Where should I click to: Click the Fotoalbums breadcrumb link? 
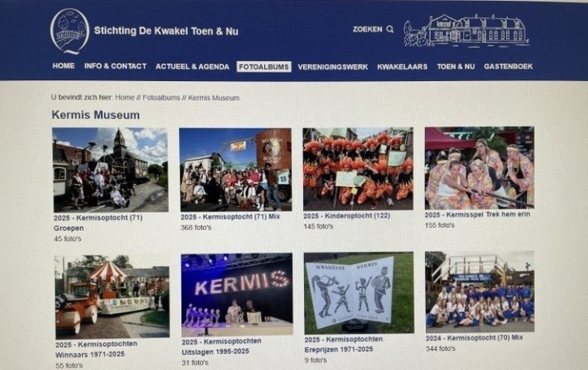(x=161, y=98)
